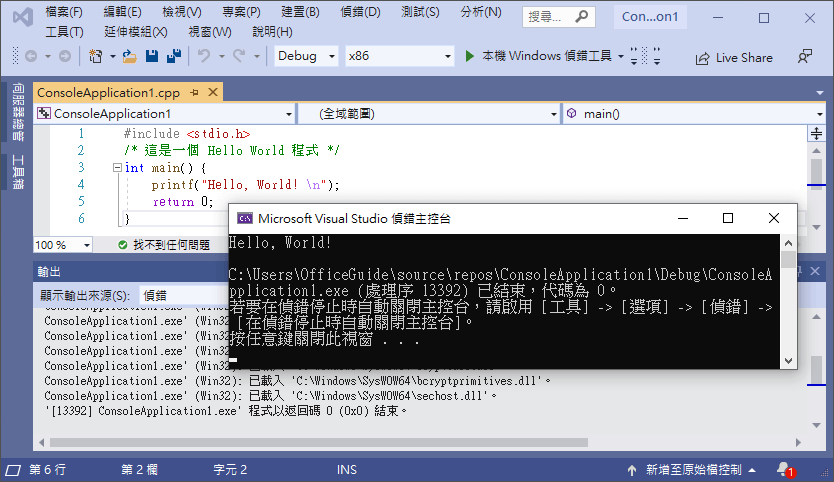Open the 伺服器總管 side tab

(x=18, y=112)
